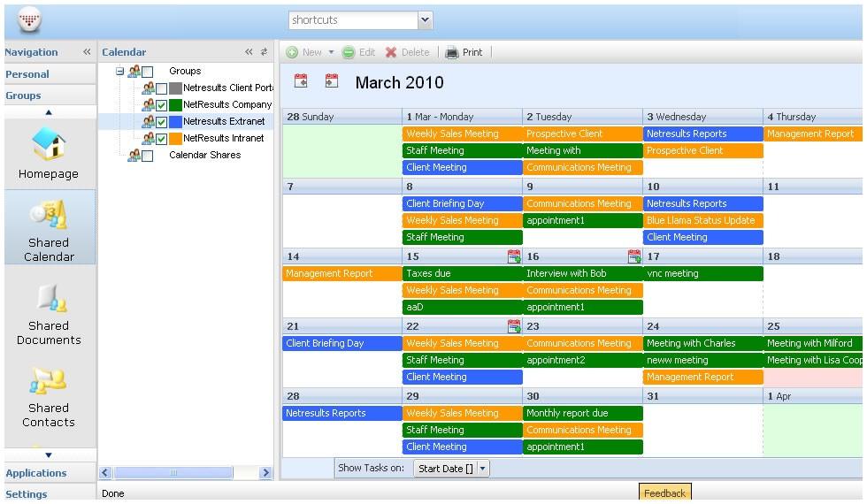Open the Homepage icon in navigation

pos(49,153)
